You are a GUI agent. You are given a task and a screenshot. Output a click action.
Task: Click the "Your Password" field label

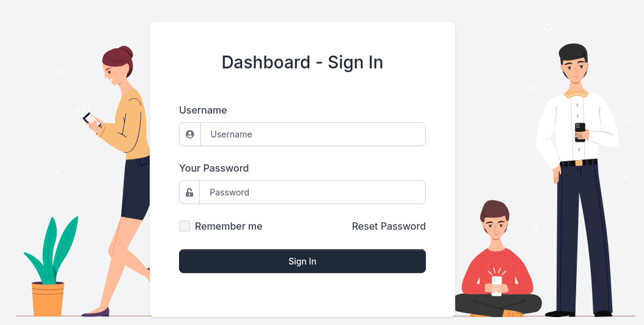point(214,168)
